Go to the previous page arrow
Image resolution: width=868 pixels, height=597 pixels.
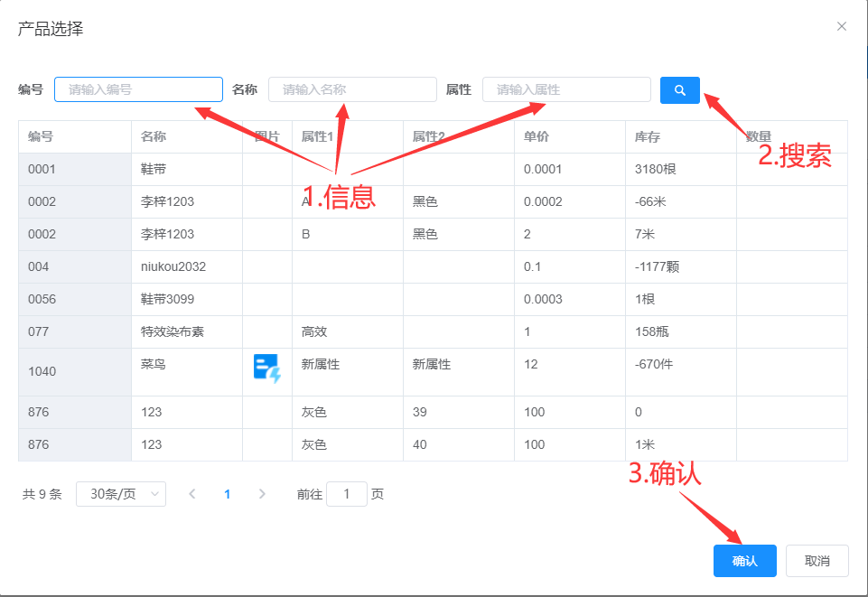pos(191,494)
